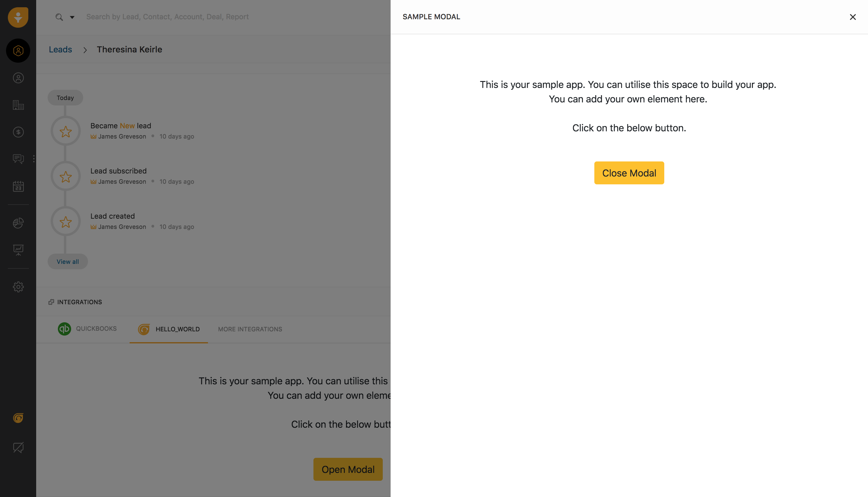Click the Open Modal button
Image resolution: width=868 pixels, height=497 pixels.
(348, 469)
